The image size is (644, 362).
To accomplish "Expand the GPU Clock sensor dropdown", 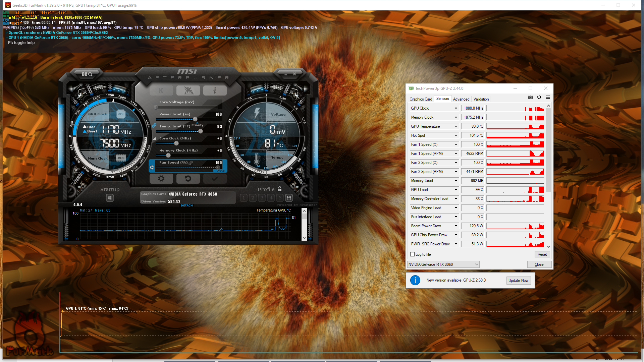I will point(456,108).
